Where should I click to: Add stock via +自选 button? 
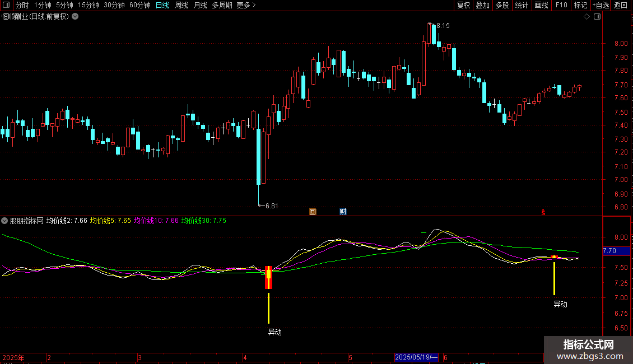click(x=601, y=5)
